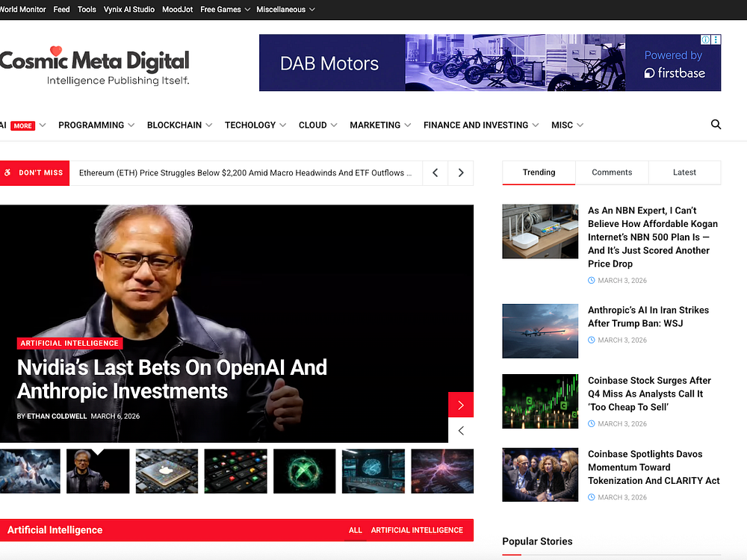The height and width of the screenshot is (560, 747).
Task: Click the DAB Motors banner ad
Action: tap(490, 63)
